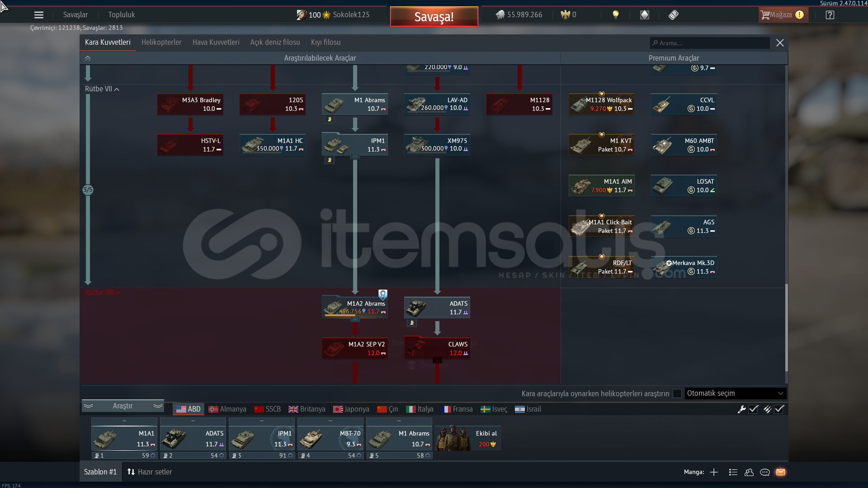Viewport: 868px width, 488px height.
Task: Toggle the auto-refill ammo checkbox
Action: click(x=779, y=409)
